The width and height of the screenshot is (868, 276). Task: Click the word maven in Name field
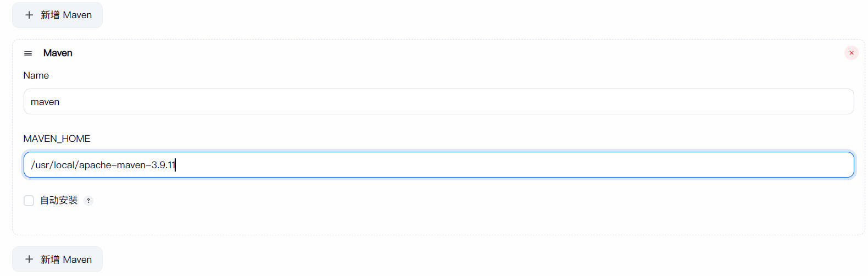click(45, 102)
